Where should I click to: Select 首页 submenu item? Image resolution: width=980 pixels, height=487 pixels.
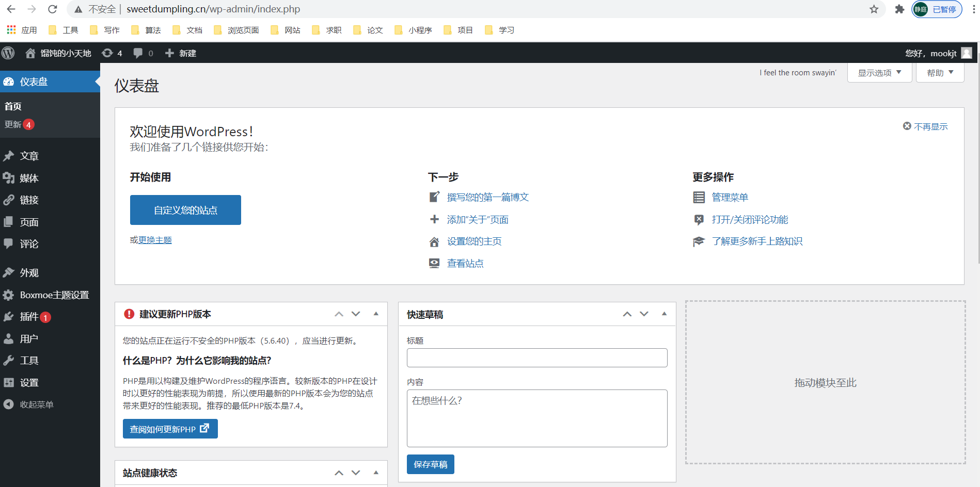coord(13,106)
